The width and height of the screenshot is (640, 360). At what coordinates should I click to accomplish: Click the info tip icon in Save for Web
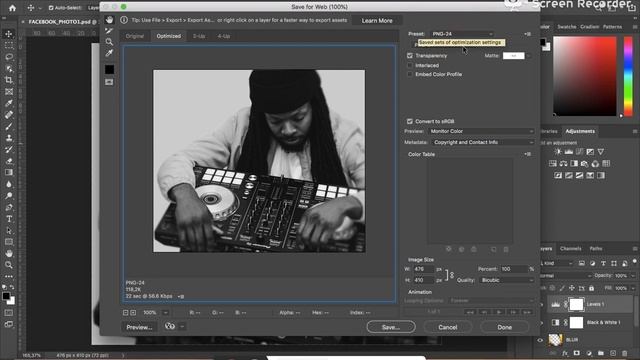pos(124,20)
